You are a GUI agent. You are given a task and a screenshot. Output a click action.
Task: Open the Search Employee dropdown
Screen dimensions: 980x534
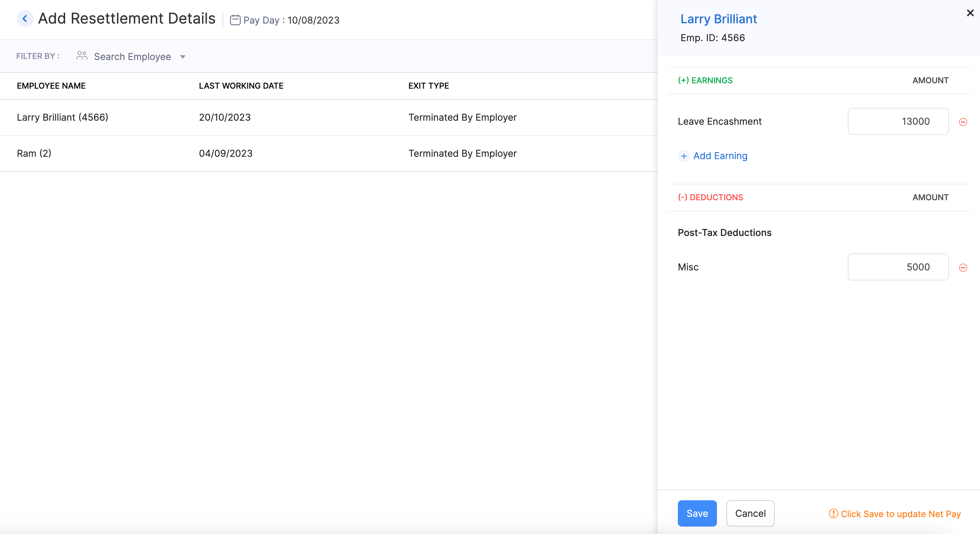click(133, 57)
